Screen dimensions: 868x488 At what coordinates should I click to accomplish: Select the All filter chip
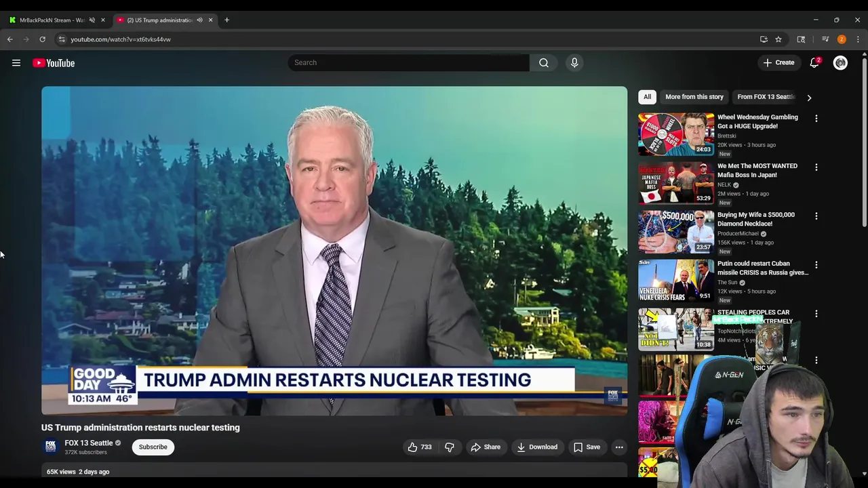647,97
